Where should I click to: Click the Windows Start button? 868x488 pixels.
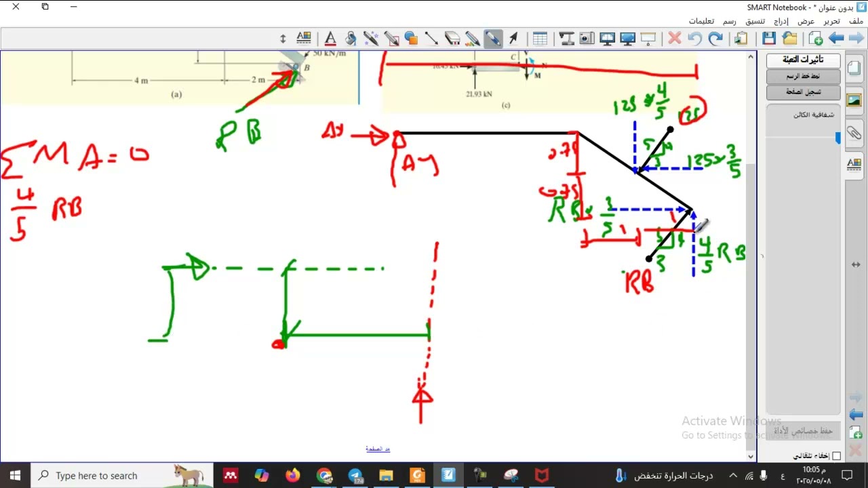(15, 475)
